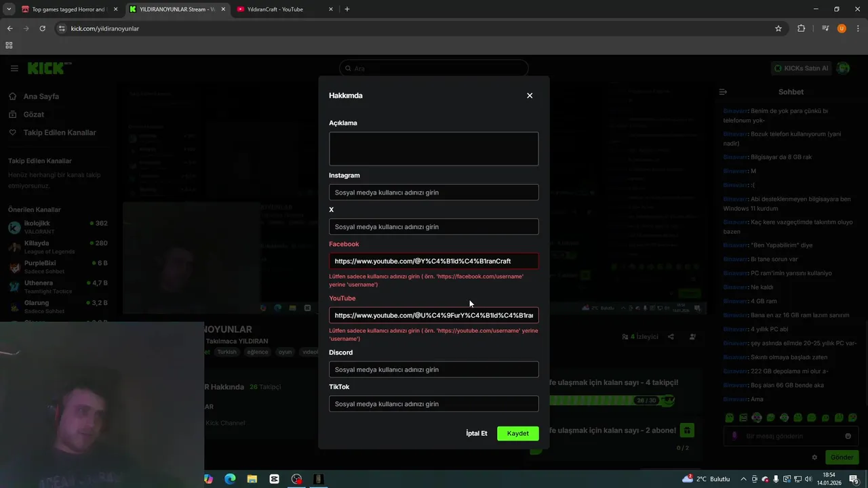The height and width of the screenshot is (488, 868).
Task: Focus the TikTok username field
Action: [x=434, y=404]
